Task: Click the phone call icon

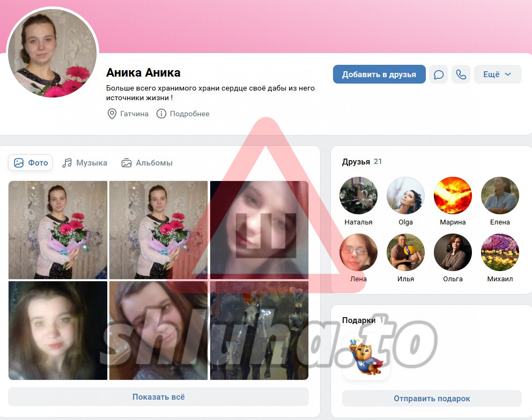Action: (x=461, y=74)
